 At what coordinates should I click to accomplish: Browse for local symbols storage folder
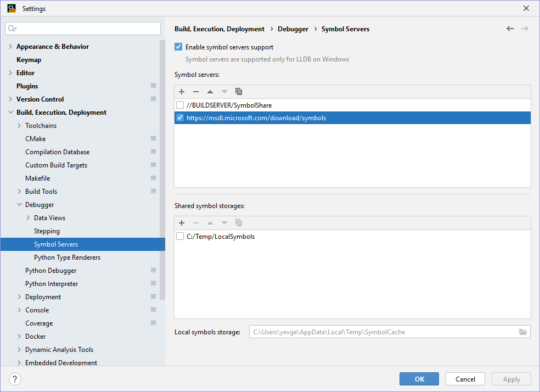click(x=523, y=332)
